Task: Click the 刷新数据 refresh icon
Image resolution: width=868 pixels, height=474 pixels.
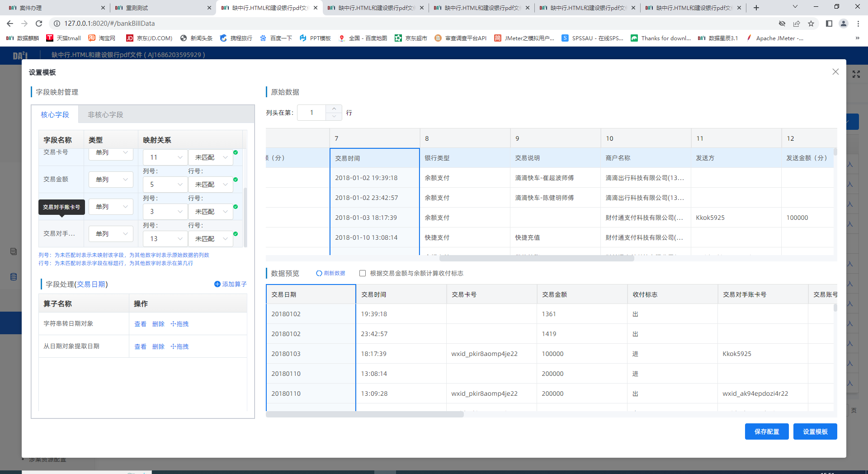Action: pyautogui.click(x=319, y=273)
